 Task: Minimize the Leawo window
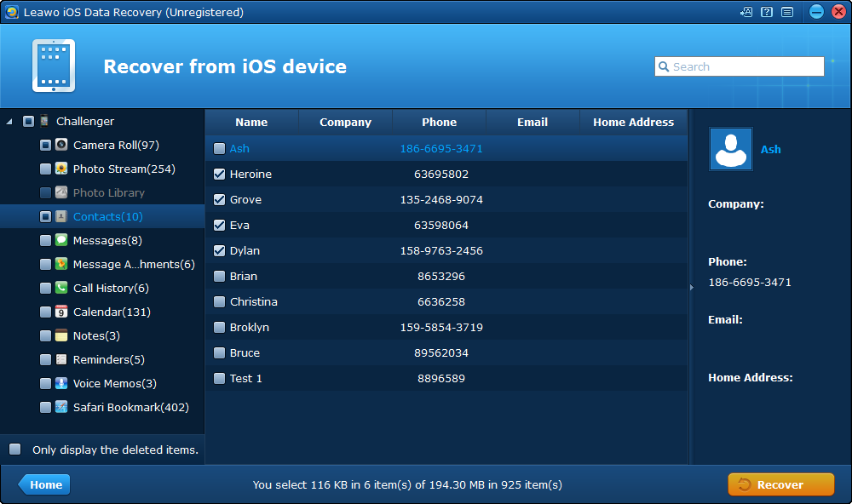coord(816,12)
